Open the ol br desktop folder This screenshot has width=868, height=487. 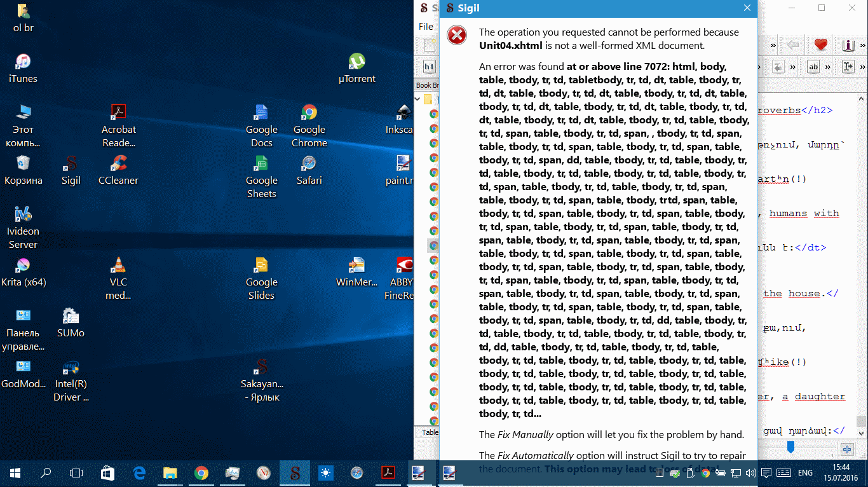pyautogui.click(x=24, y=18)
